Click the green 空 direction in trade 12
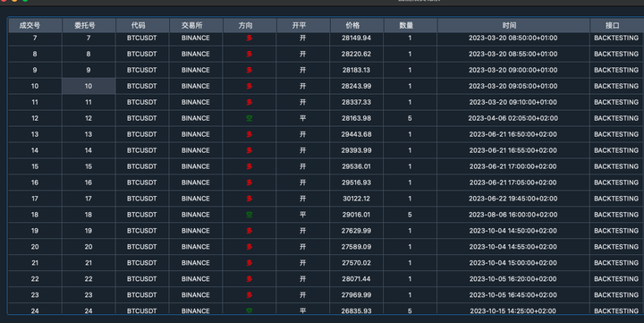Image resolution: width=644 pixels, height=323 pixels. click(x=250, y=118)
